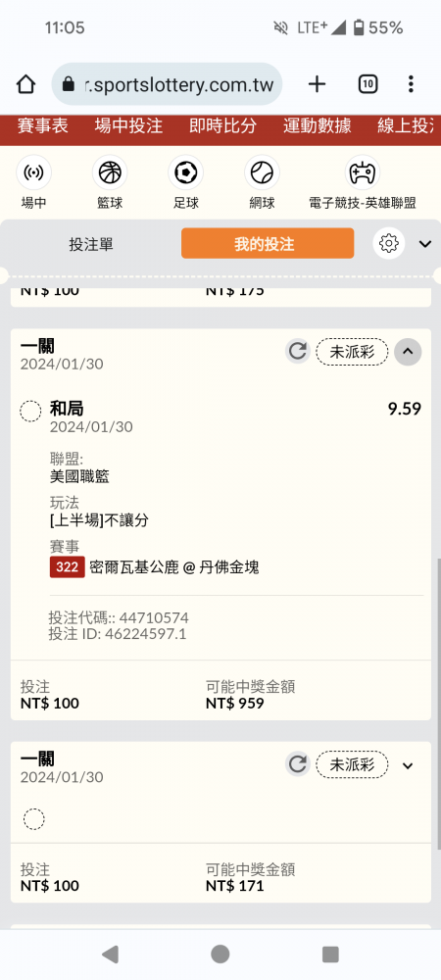
Task: Refresh the 9.59 和局 bet status
Action: pos(298,351)
